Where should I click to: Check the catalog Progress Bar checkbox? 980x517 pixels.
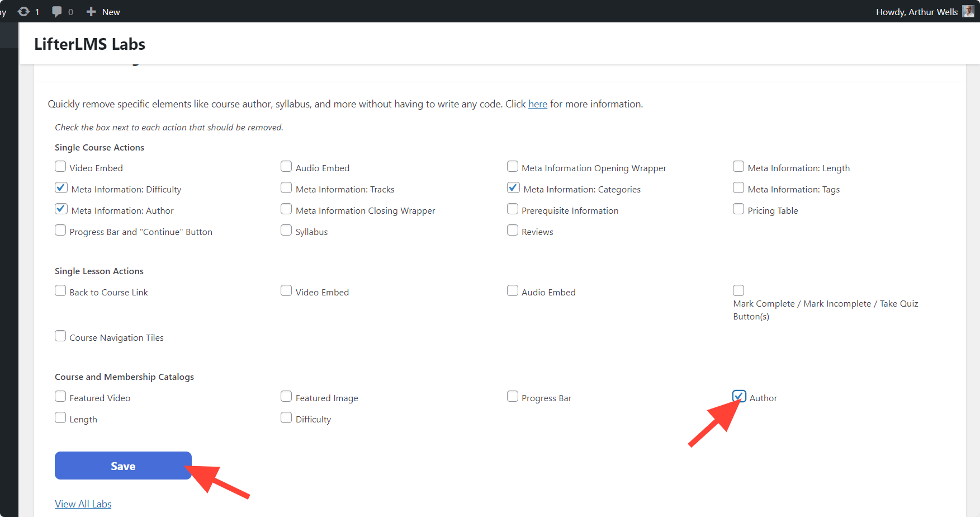pos(513,397)
